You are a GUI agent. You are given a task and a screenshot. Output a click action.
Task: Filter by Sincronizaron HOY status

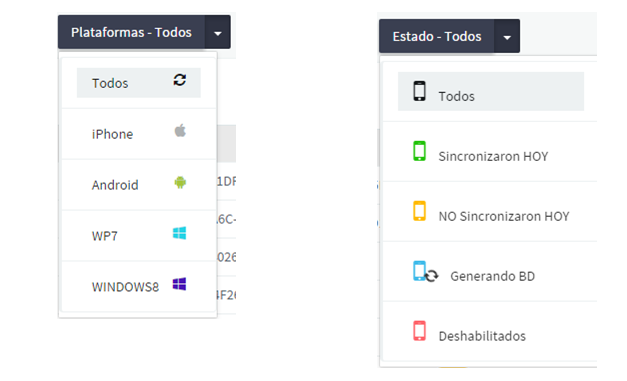click(x=490, y=152)
